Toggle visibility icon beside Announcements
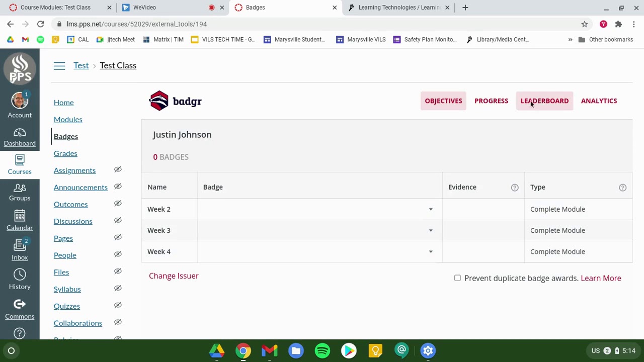 tap(118, 187)
